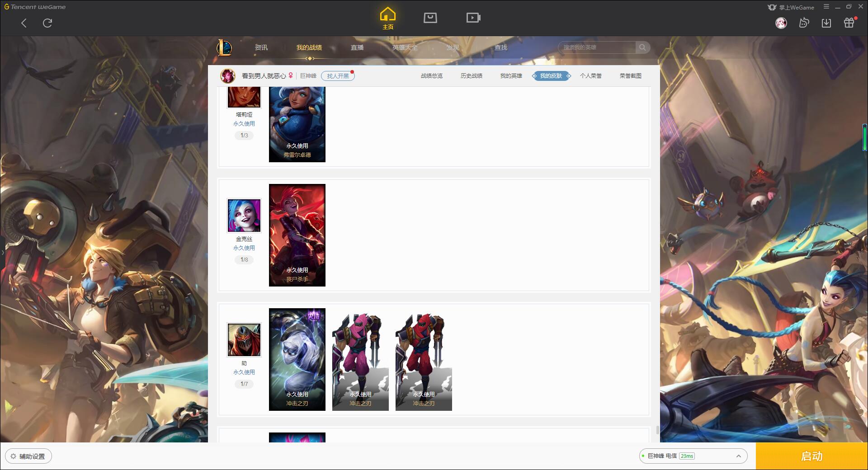
Task: Switch to the 发现 tab
Action: click(x=453, y=47)
